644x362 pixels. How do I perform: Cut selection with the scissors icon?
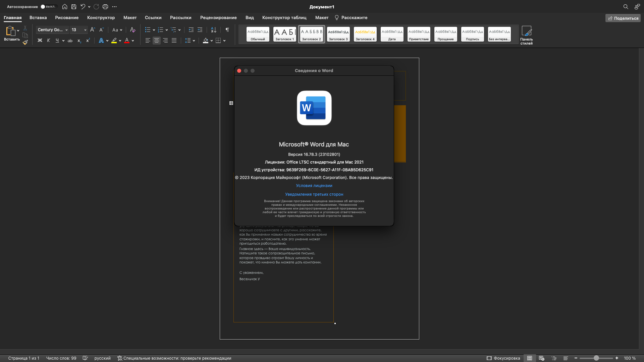(25, 28)
